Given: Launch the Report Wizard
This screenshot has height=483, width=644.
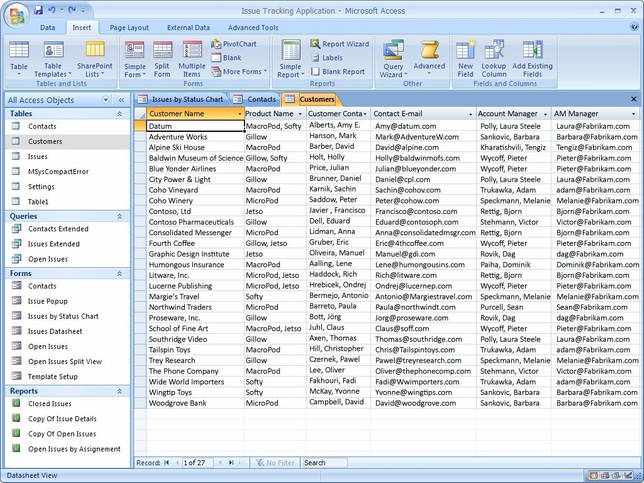Looking at the screenshot, I should [x=340, y=44].
